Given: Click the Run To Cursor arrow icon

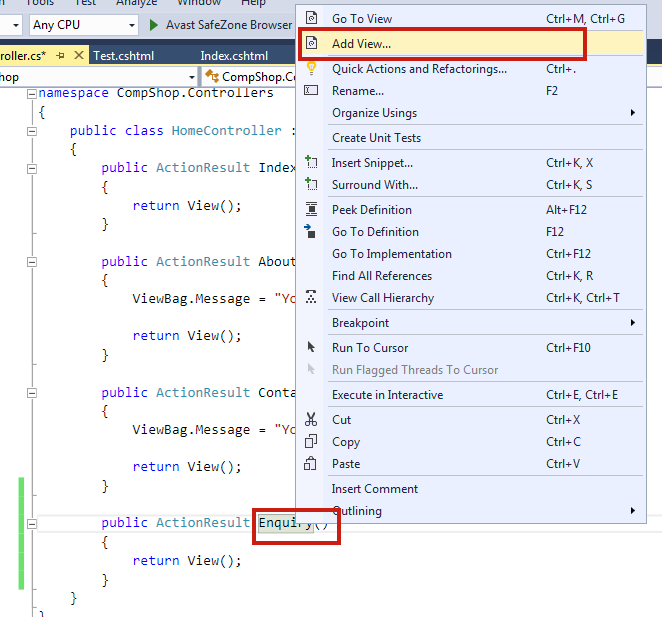Looking at the screenshot, I should tap(311, 347).
